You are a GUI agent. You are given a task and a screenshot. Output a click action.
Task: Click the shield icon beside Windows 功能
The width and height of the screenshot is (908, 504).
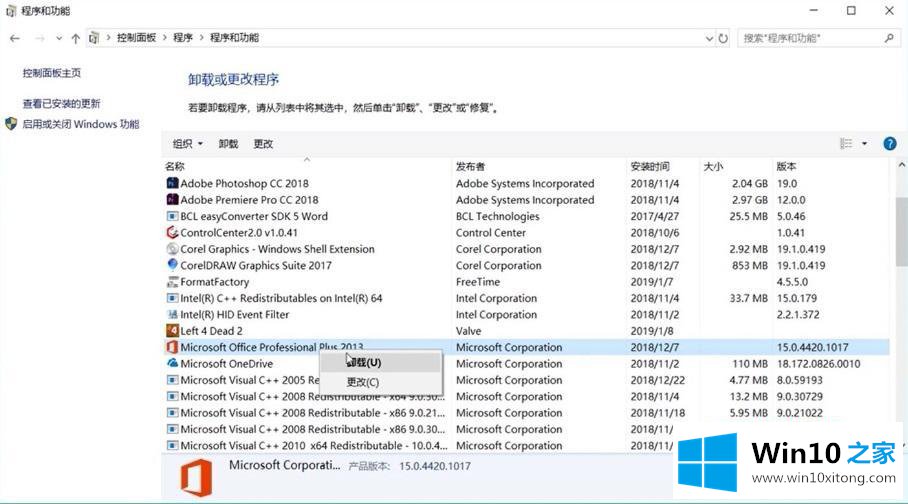11,124
